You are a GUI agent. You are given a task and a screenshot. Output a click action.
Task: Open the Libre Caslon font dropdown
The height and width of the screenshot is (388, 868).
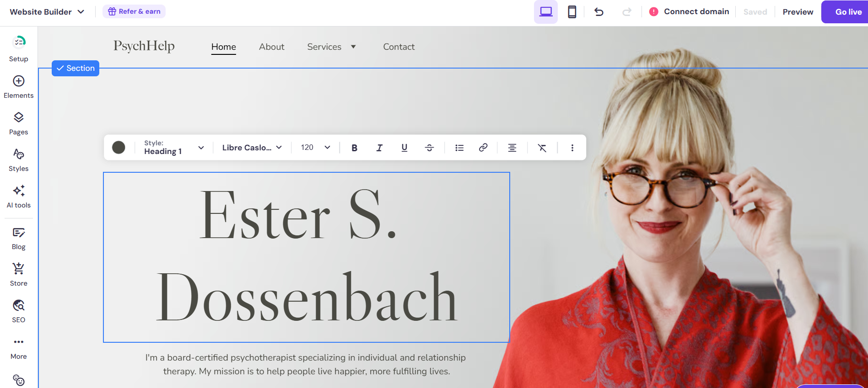(x=252, y=148)
